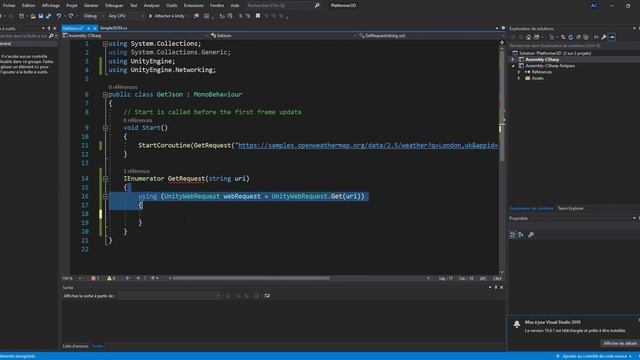Click the Solution Explorer collapse all icon
The width and height of the screenshot is (640, 360).
click(578, 37)
